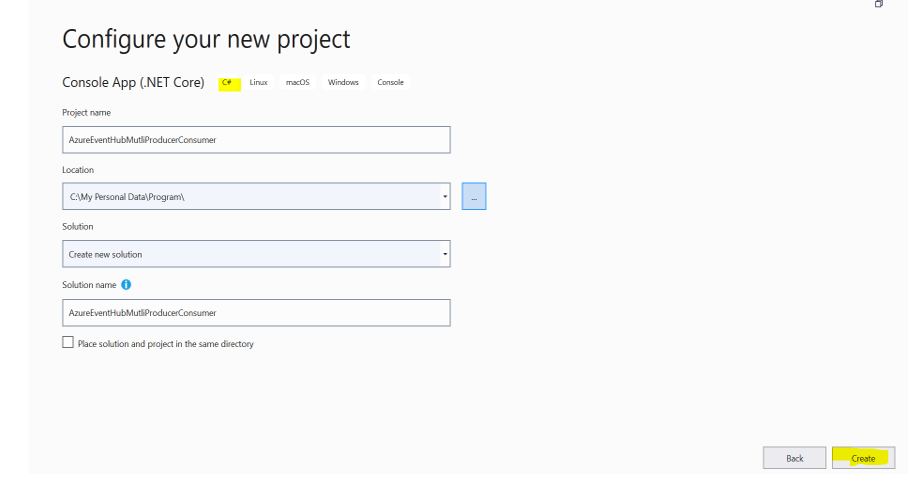Click the Windows platform tag

pos(343,82)
